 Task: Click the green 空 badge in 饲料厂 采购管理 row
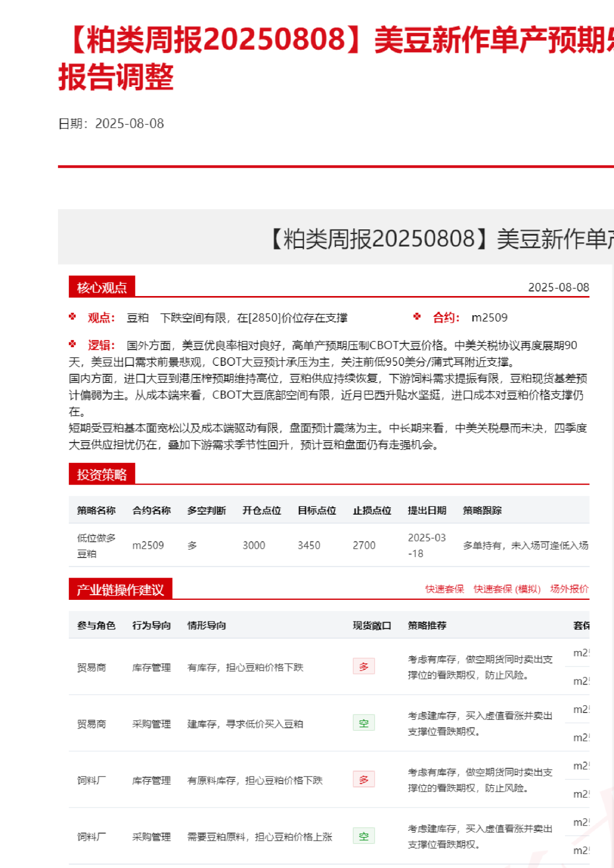point(363,836)
